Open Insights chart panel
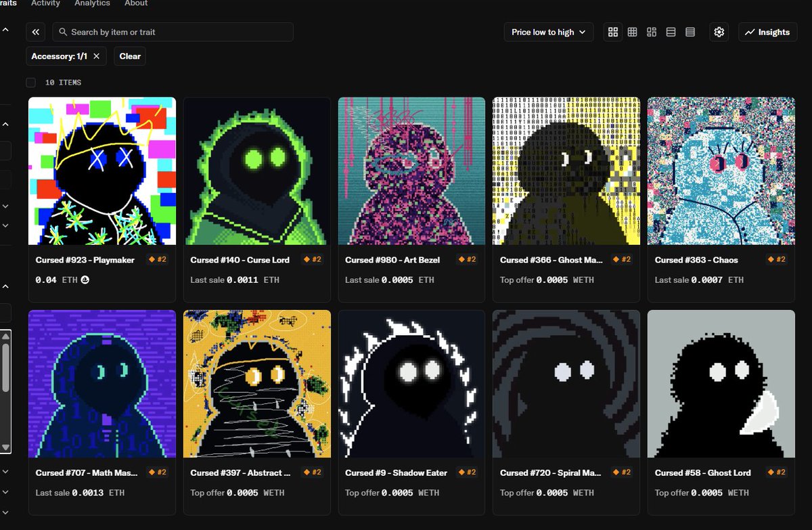Viewport: 812px width, 530px height. [x=767, y=32]
